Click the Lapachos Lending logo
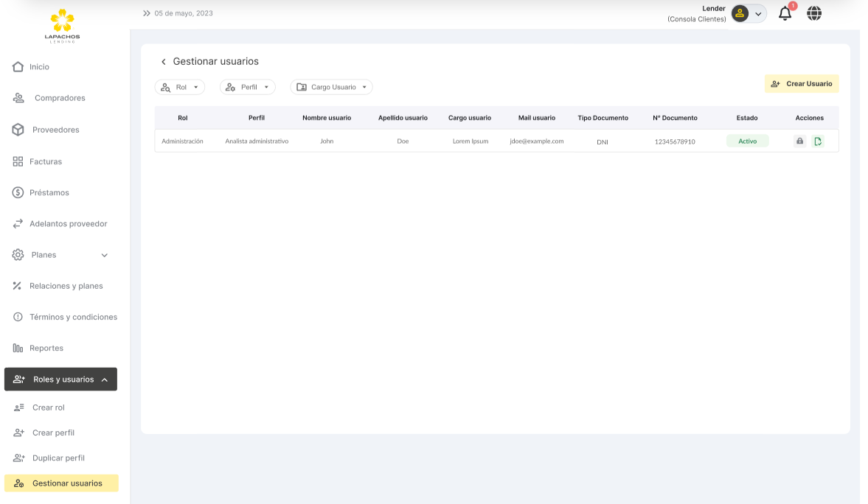The image size is (868, 504). 62,26
